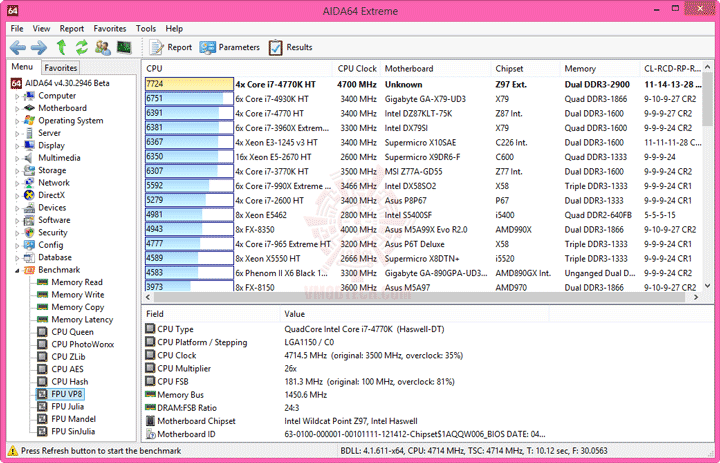
Task: Select the Database tree icon
Action: (x=29, y=257)
